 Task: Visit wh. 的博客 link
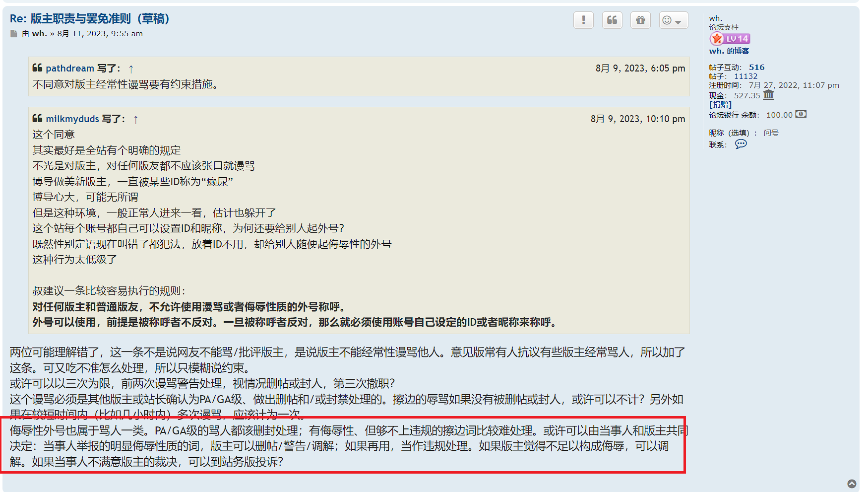(729, 51)
